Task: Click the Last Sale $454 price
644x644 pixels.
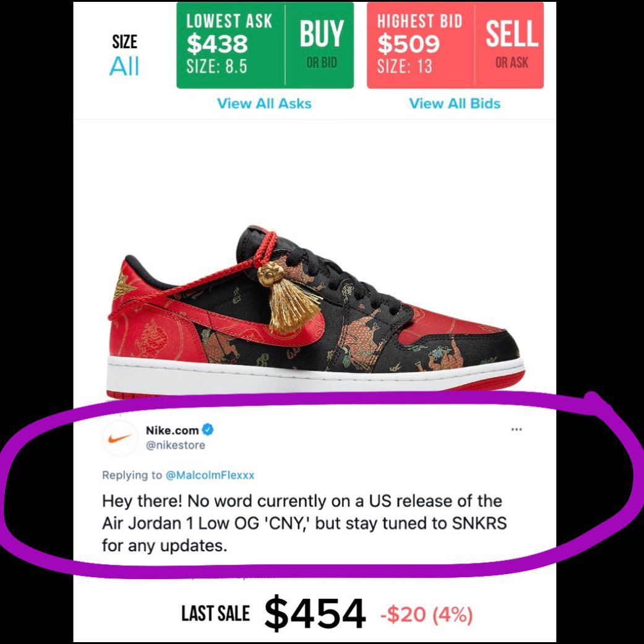Action: click(315, 614)
